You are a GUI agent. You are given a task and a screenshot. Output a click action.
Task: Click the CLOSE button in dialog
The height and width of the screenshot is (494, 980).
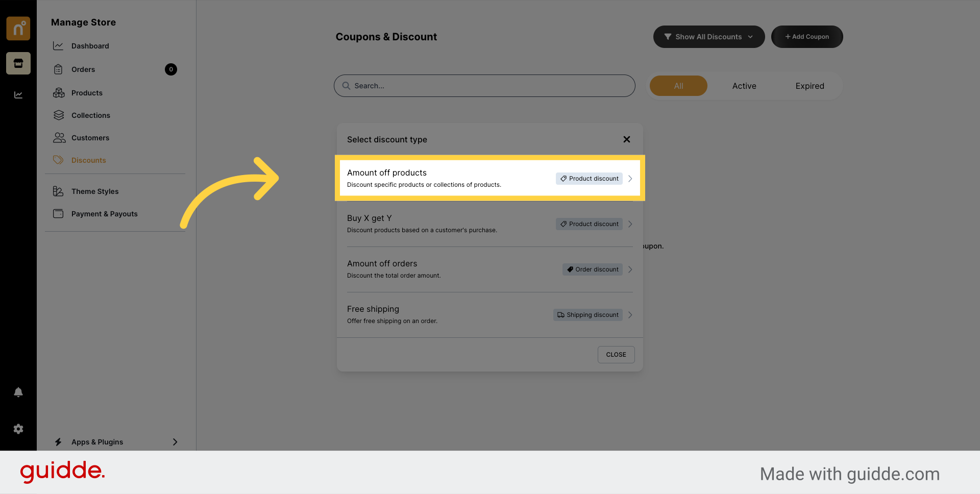[x=616, y=355]
